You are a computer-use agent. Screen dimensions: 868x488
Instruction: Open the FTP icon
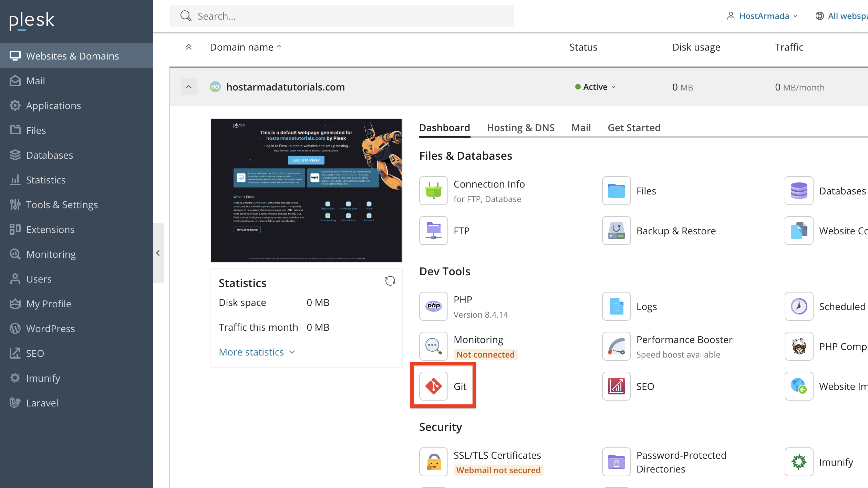pyautogui.click(x=433, y=231)
